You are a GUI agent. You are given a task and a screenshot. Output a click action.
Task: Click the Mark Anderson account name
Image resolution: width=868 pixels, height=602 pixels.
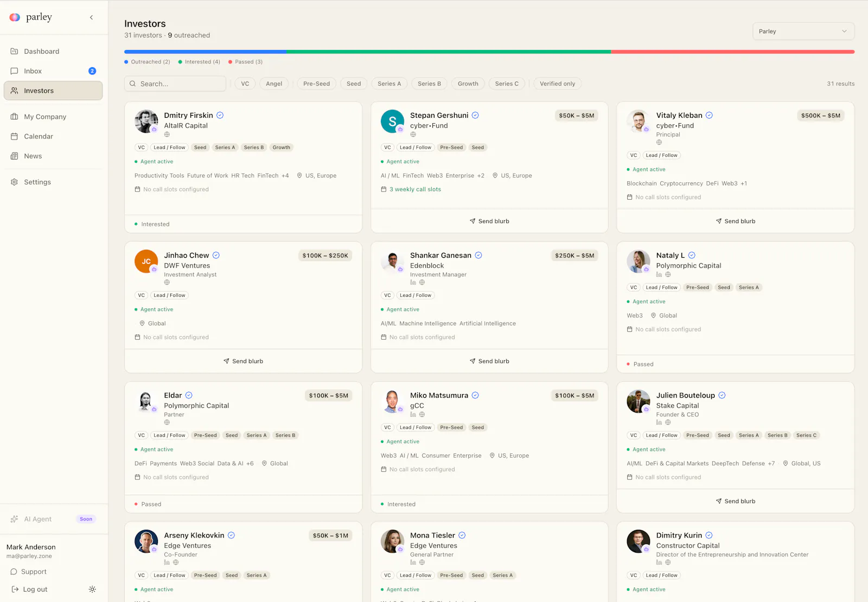(31, 547)
